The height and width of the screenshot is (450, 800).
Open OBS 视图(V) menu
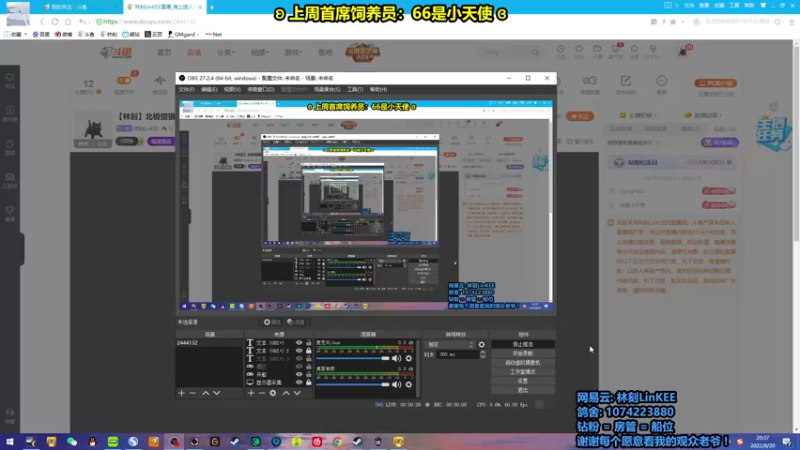(232, 90)
